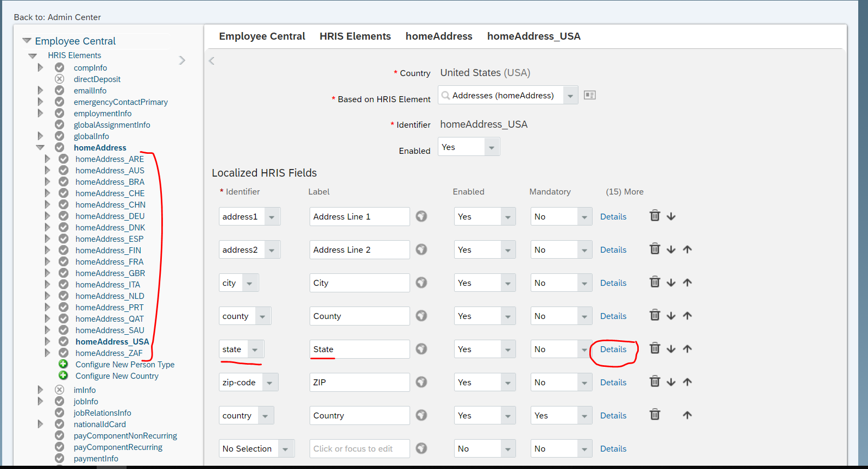Image resolution: width=868 pixels, height=469 pixels.
Task: Select homeAddress_DEU in tree
Action: (110, 216)
